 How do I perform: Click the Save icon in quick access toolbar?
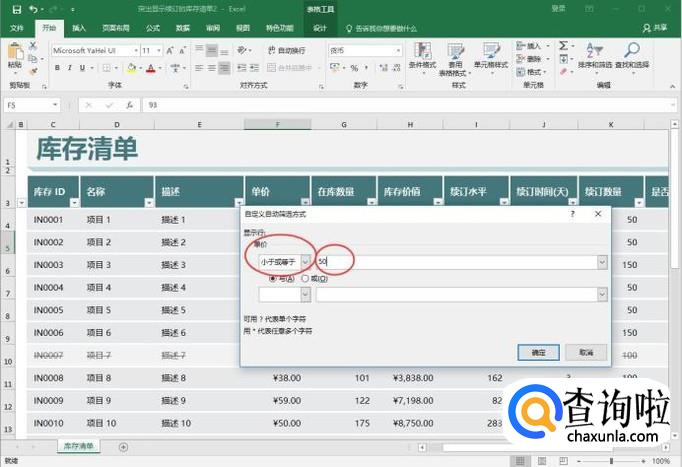point(15,9)
